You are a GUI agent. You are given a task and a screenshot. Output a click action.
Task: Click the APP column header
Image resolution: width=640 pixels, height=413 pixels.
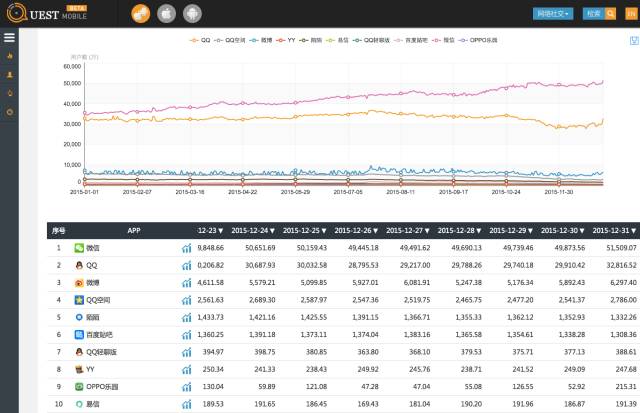pos(134,231)
